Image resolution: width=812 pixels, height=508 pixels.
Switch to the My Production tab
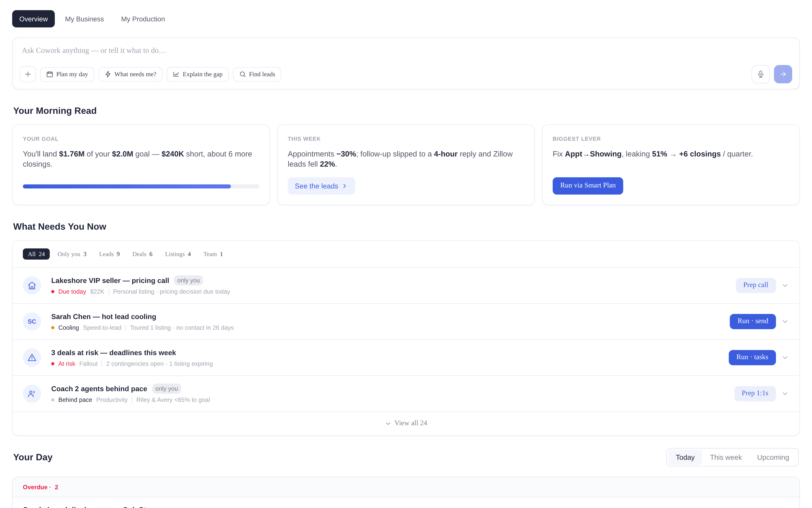tap(143, 19)
